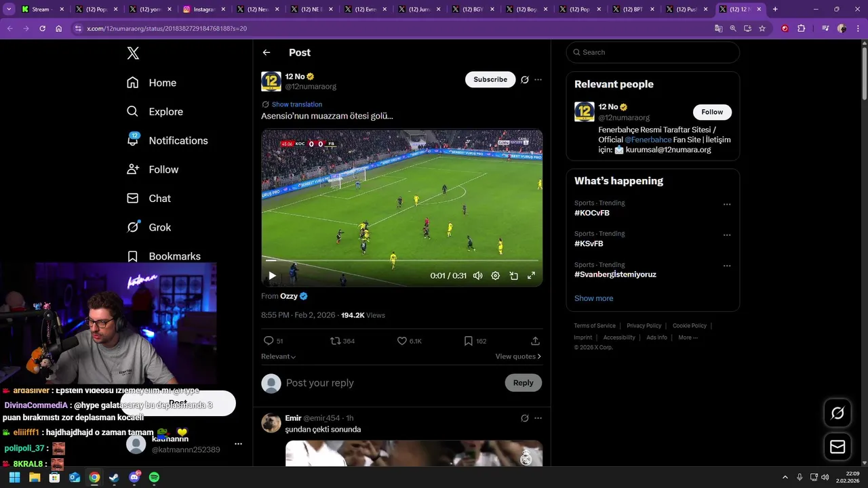
Task: Open Home in the X sidebar
Action: click(151, 83)
